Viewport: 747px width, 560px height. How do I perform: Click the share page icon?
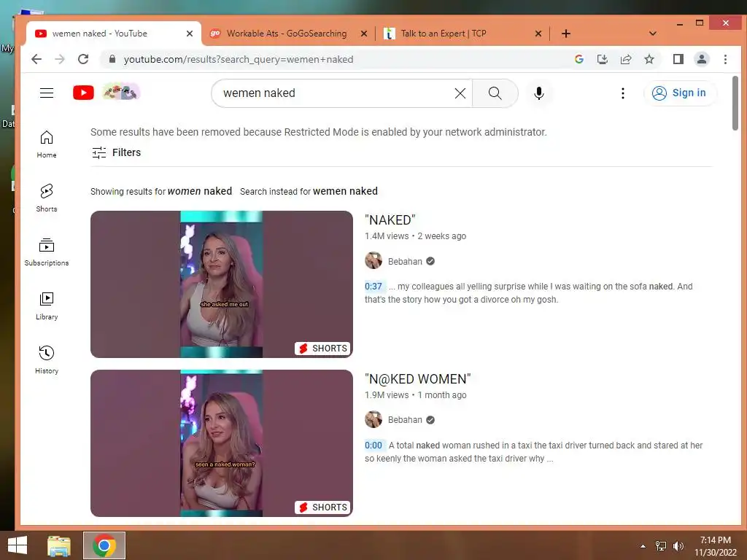click(625, 59)
